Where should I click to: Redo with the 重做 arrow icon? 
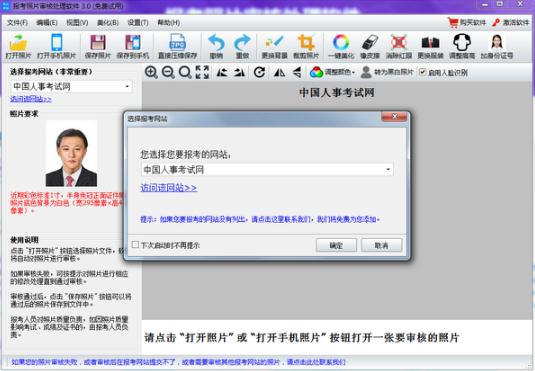pyautogui.click(x=242, y=42)
